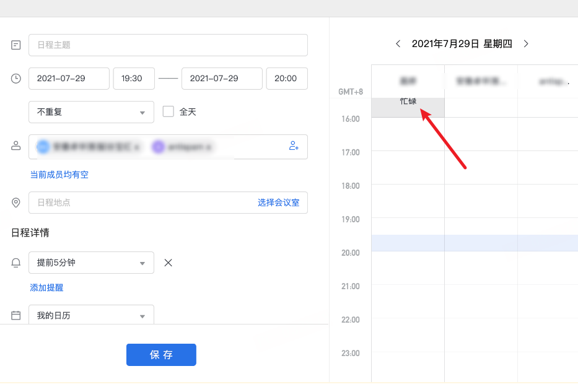The width and height of the screenshot is (578, 392).
Task: Toggle the 全天 all-day checkbox
Action: [x=169, y=111]
